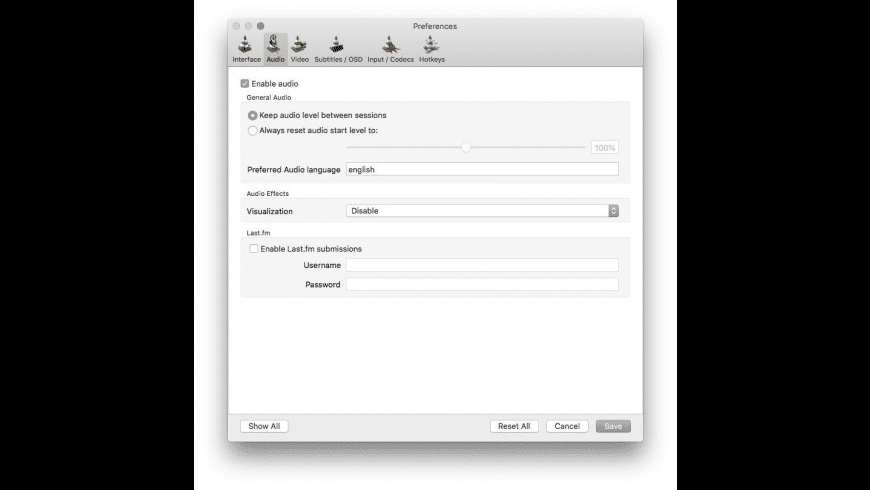Open the Interface preferences cone icon
Image resolution: width=870 pixels, height=490 pixels.
pos(246,45)
